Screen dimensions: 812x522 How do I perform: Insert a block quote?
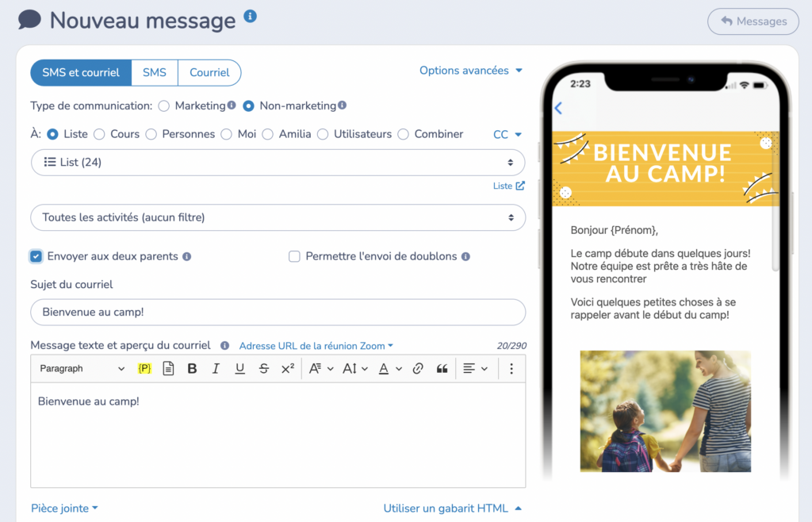tap(442, 368)
